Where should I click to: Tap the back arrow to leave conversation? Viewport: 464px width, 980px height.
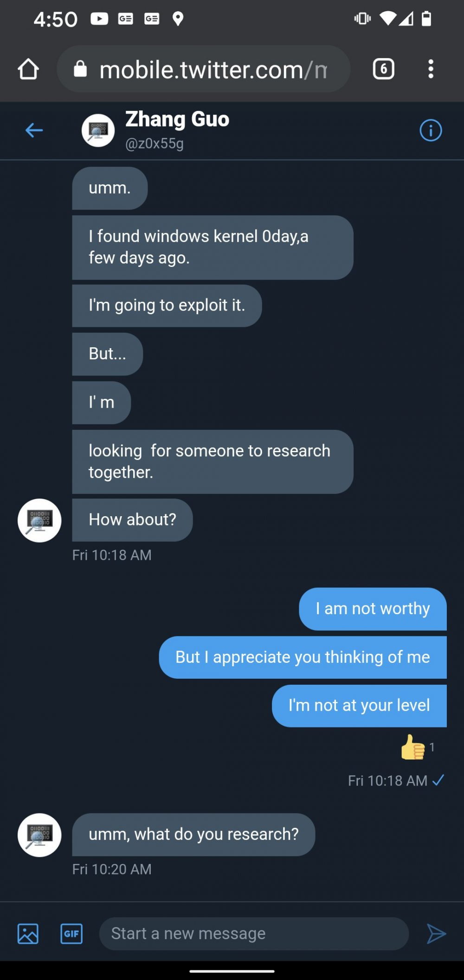34,130
